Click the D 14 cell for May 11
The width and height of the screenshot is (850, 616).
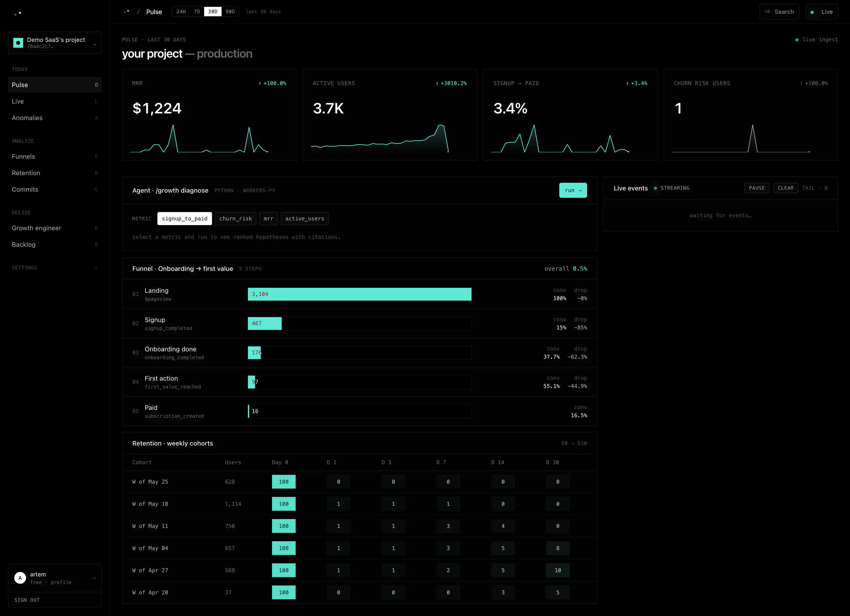click(503, 526)
